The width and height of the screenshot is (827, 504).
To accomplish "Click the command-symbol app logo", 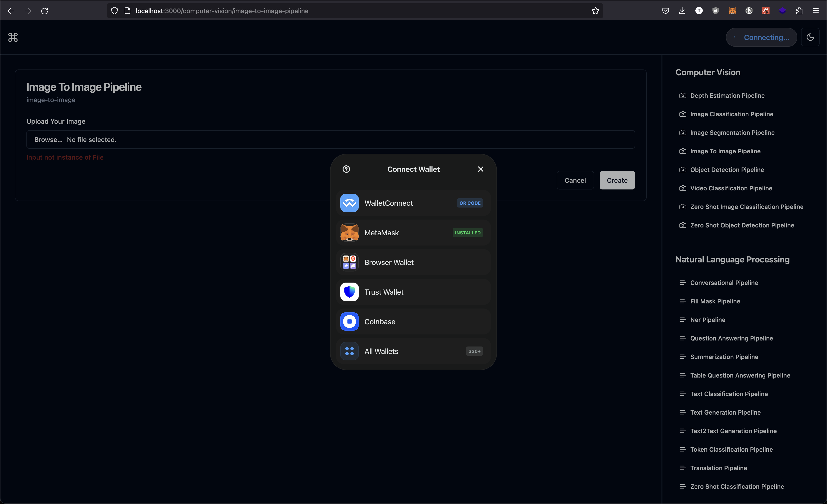I will 13,37.
